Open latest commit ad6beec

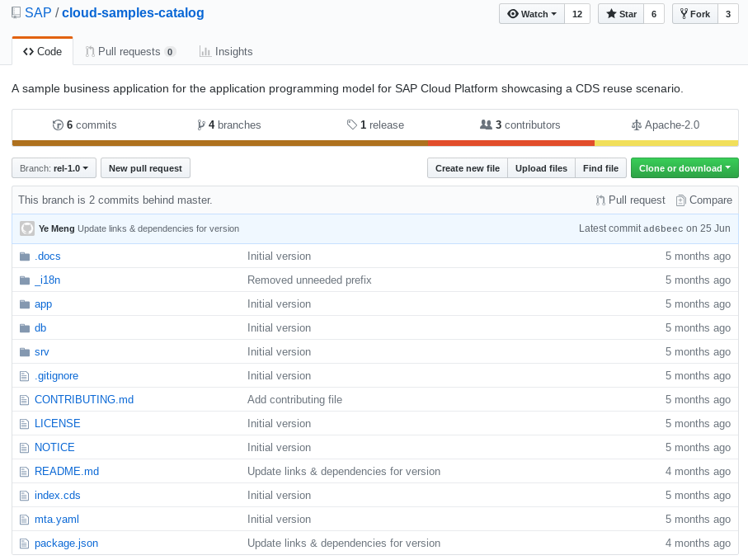point(663,229)
